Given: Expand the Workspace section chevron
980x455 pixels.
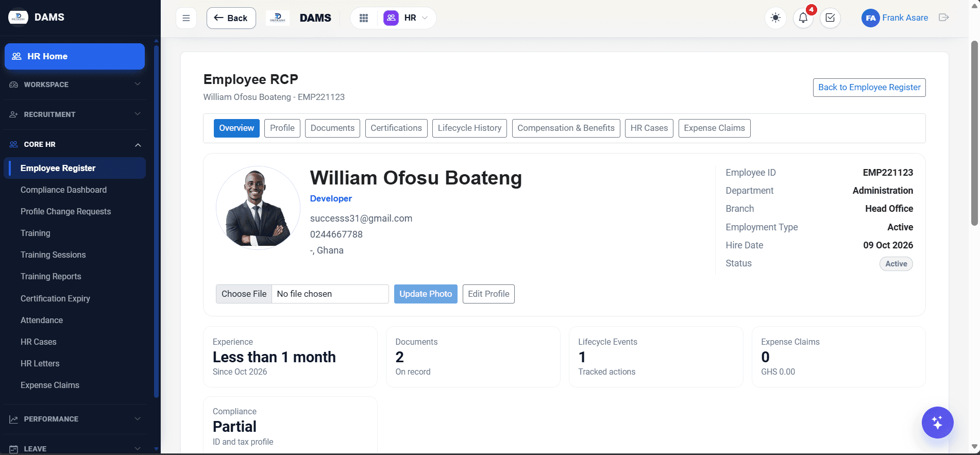Looking at the screenshot, I should pos(138,84).
